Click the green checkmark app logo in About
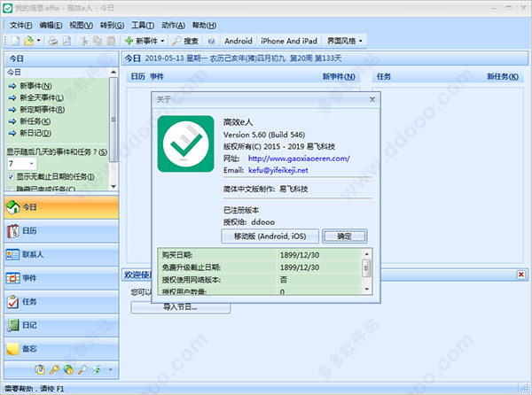532x395 pixels. [x=185, y=144]
